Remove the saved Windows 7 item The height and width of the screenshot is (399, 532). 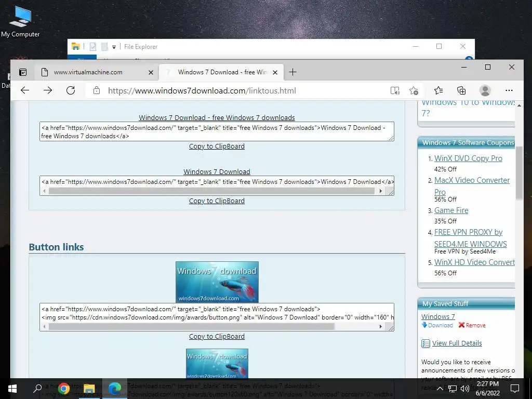472,325
